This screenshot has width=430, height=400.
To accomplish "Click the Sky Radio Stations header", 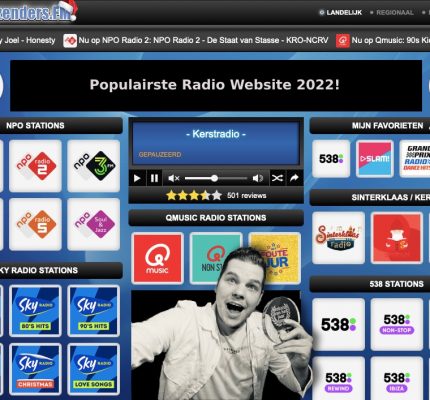I will (61, 270).
